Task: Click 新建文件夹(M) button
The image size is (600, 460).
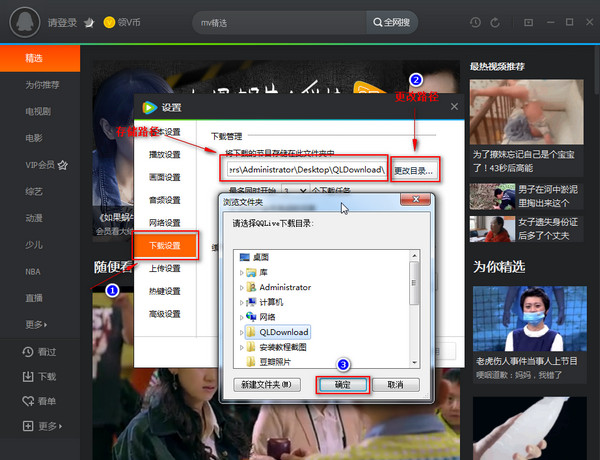Action: tap(267, 385)
